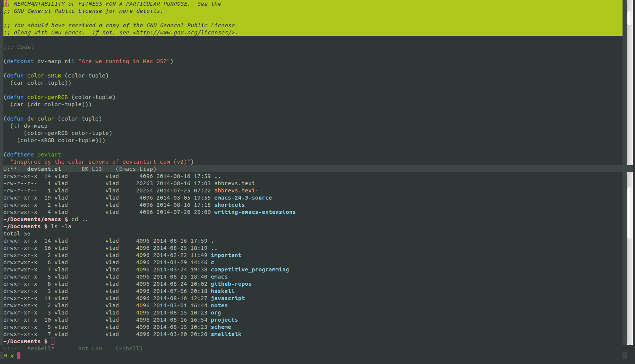
Task: Click the deviant.el buffer name in mode line
Action: pyautogui.click(x=44, y=169)
